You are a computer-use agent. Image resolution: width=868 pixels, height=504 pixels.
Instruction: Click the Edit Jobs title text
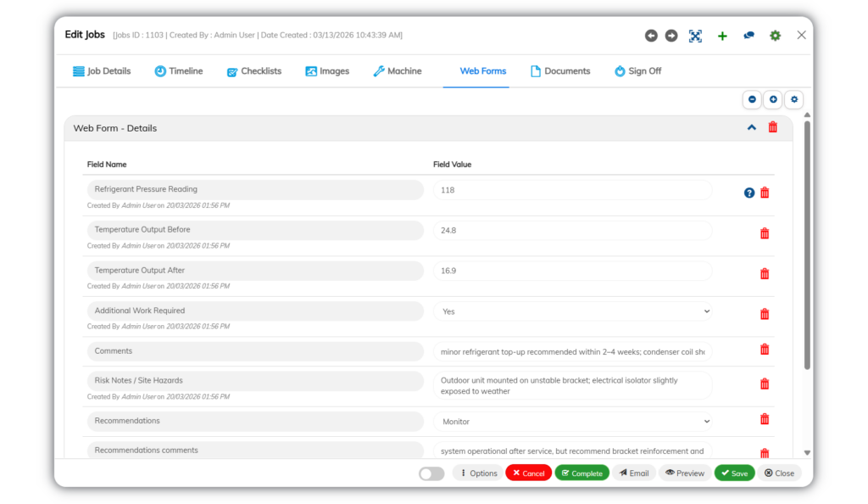pos(85,34)
